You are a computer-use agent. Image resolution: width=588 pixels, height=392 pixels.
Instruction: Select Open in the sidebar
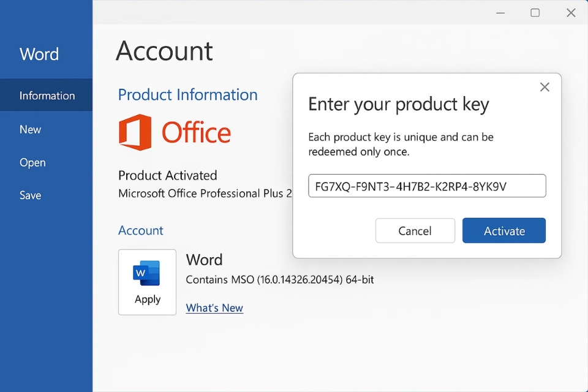tap(32, 162)
